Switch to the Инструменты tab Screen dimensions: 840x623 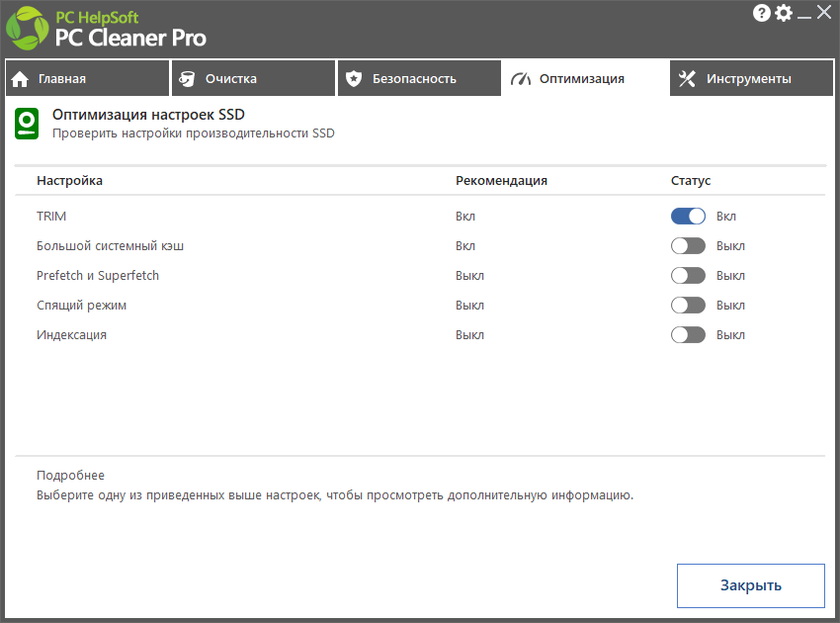coord(751,78)
